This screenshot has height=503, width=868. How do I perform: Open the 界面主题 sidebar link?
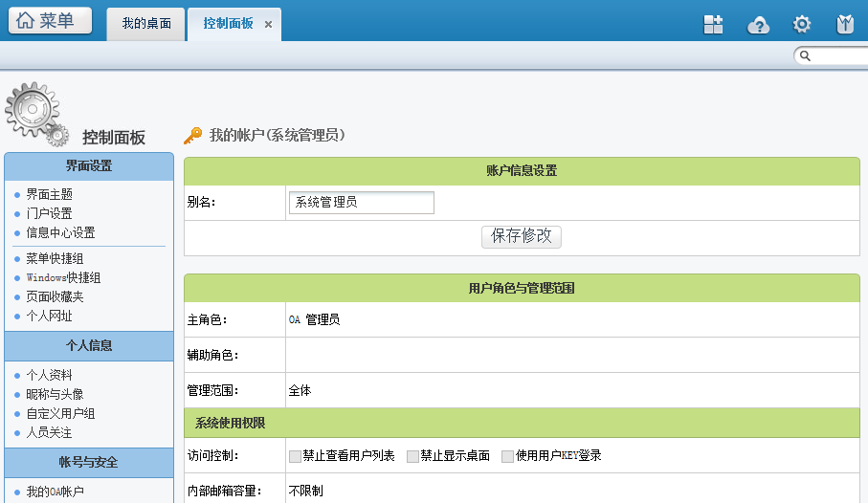pyautogui.click(x=49, y=194)
